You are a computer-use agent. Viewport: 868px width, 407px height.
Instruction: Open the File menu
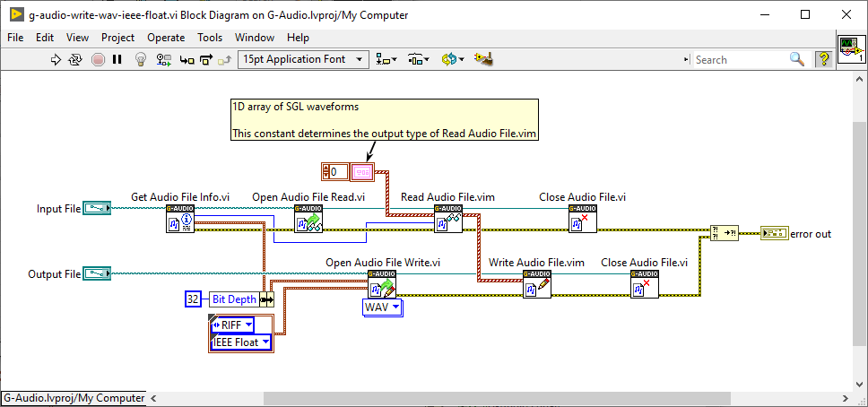[15, 38]
